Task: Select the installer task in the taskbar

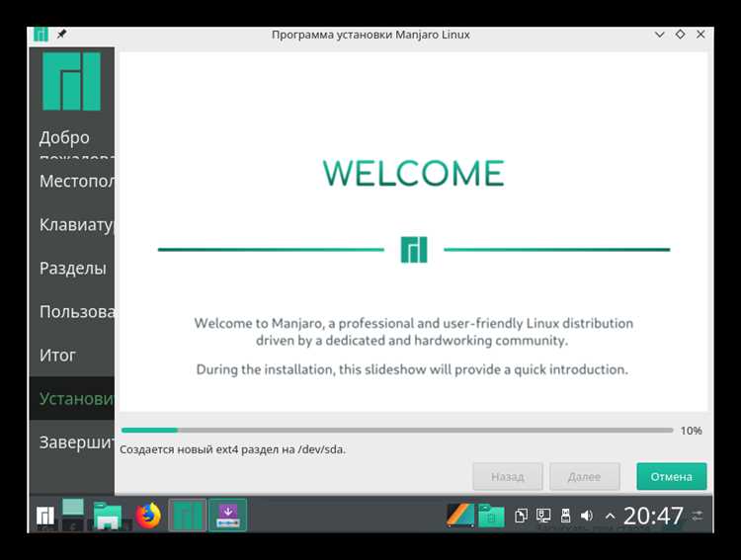Action: 228,516
